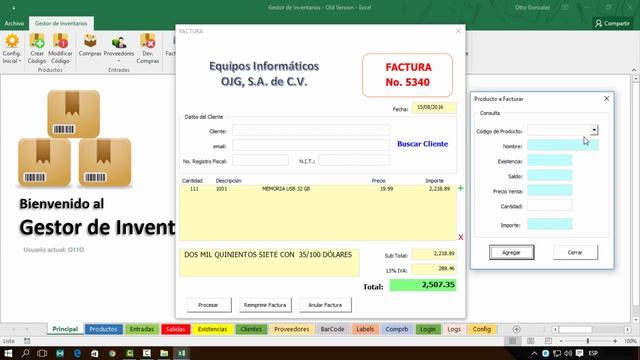Open Windows taskbar search
The image size is (640, 360).
(x=25, y=353)
